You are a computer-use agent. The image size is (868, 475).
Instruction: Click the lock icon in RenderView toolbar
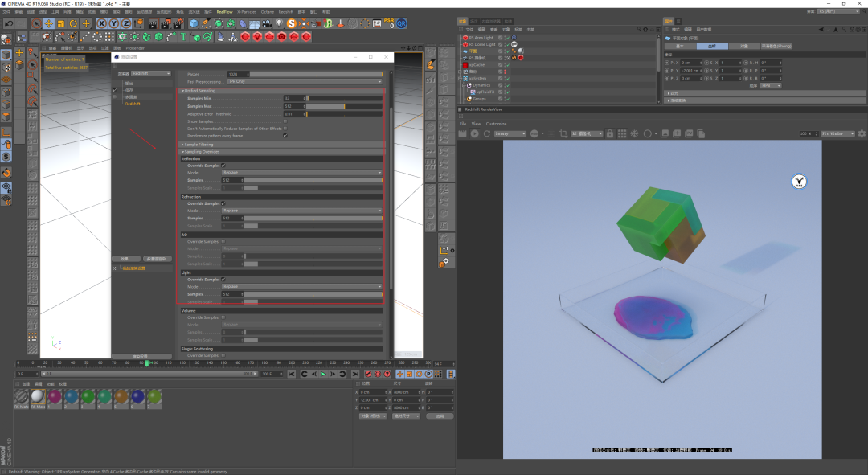click(609, 133)
